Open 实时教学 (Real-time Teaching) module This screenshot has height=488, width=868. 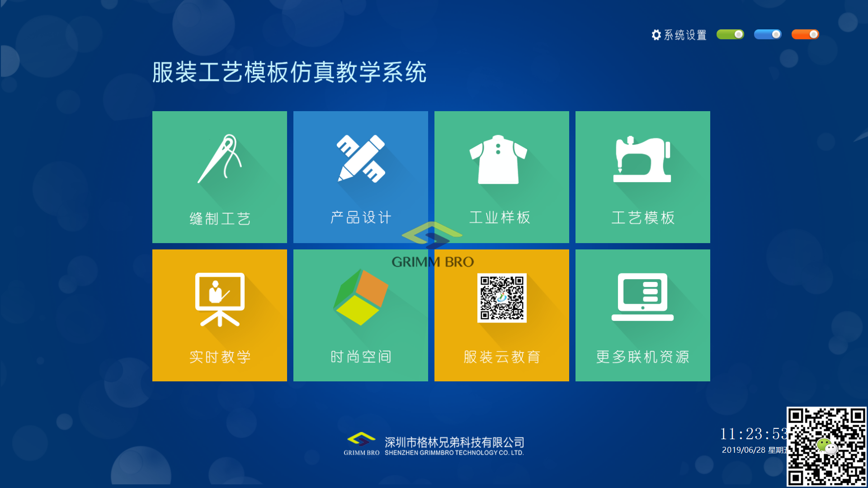pyautogui.click(x=219, y=316)
